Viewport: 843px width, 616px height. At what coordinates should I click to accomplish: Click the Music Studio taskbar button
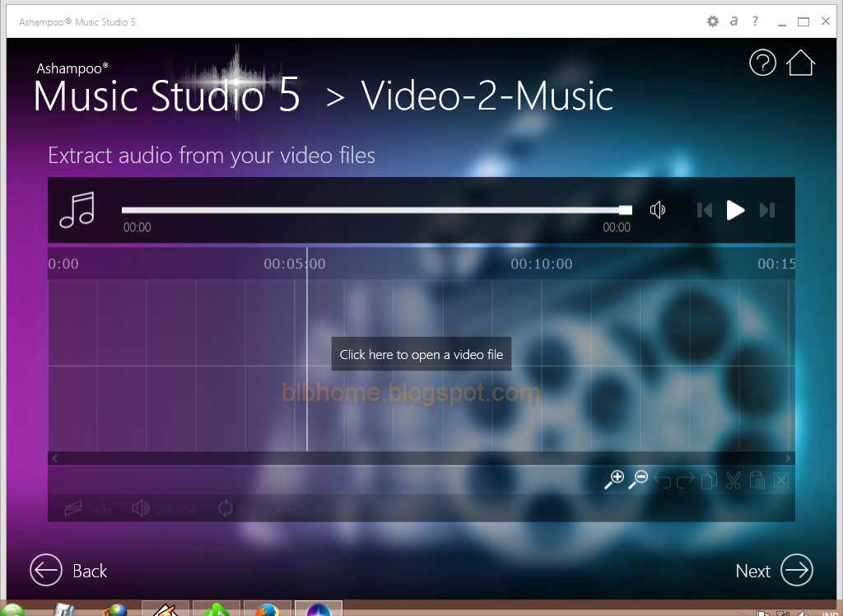click(x=319, y=609)
